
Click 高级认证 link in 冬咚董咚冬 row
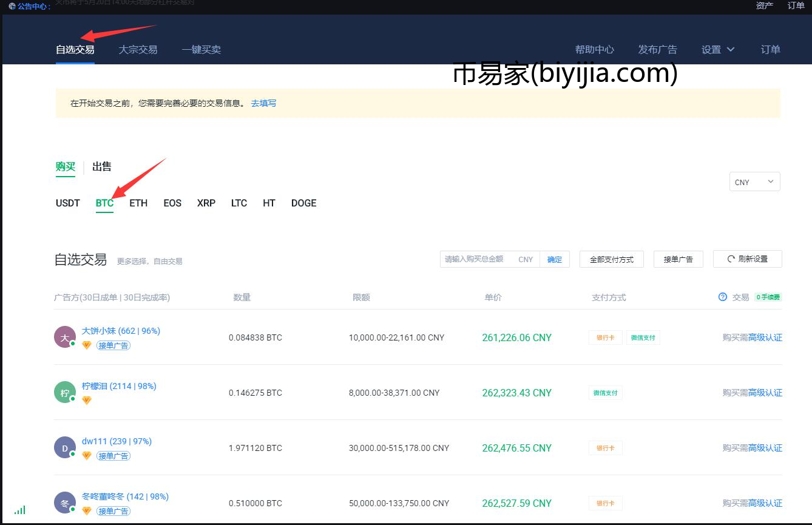pos(765,503)
